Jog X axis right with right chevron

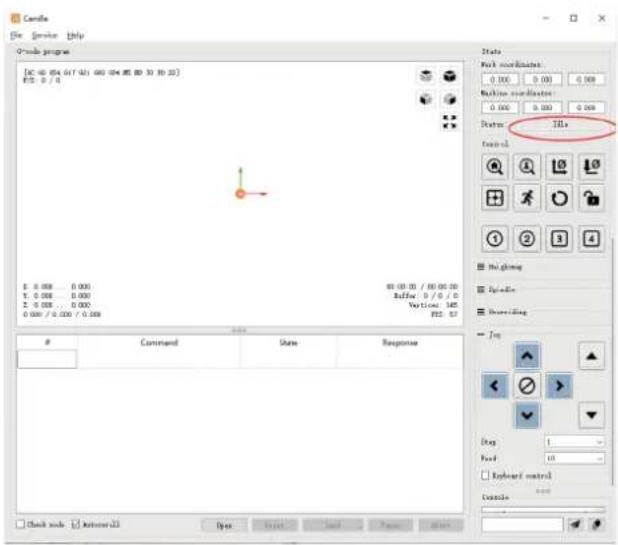(559, 385)
